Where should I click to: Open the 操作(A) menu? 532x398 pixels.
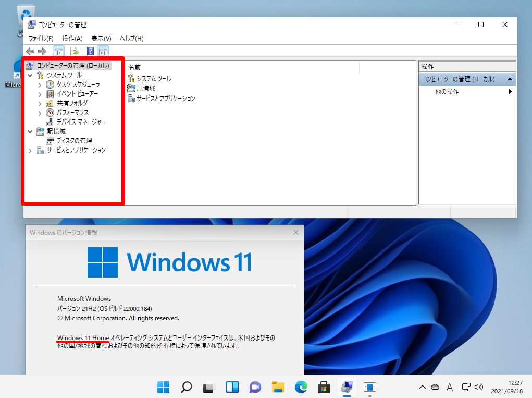(x=72, y=39)
